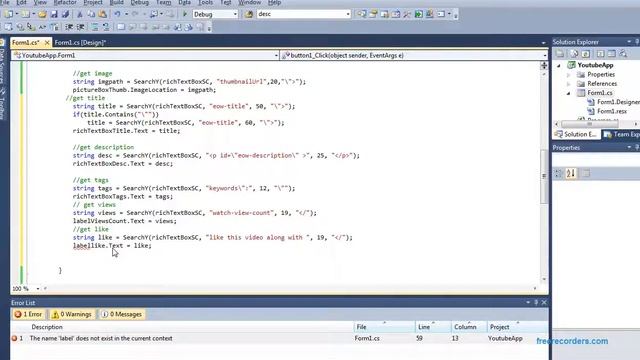Screen dimensions: 640x360
Task: Sort error list by Column header
Action: (x=465, y=327)
